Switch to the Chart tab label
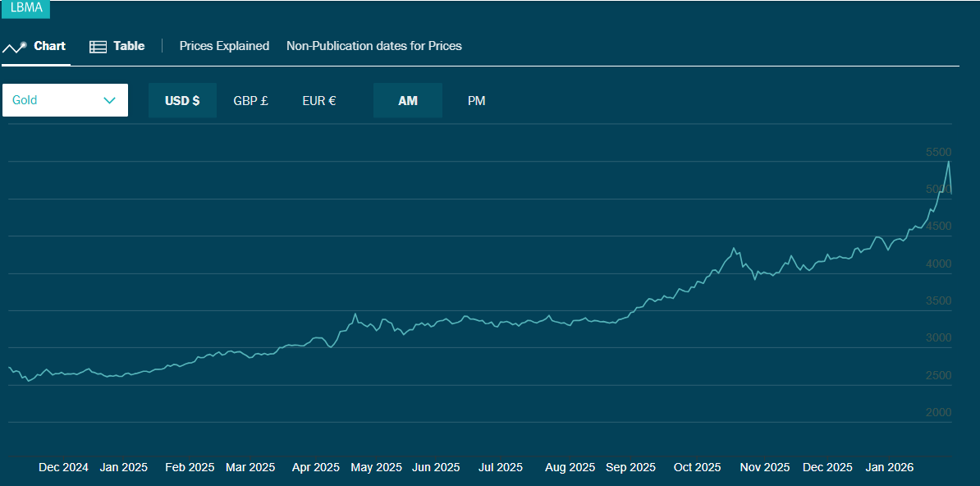 (x=49, y=46)
